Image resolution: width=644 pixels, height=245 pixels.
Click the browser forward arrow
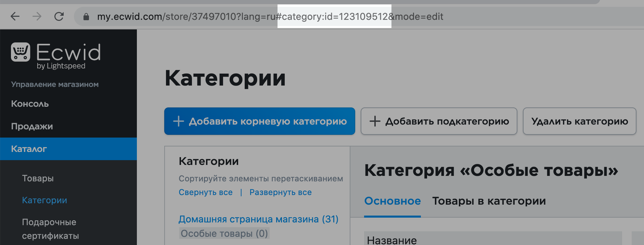coord(37,16)
